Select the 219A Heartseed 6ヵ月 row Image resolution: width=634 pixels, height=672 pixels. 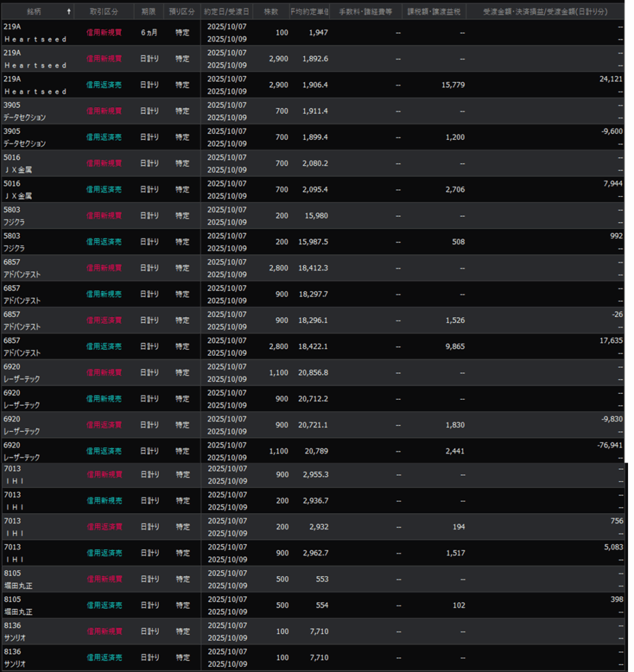point(315,32)
